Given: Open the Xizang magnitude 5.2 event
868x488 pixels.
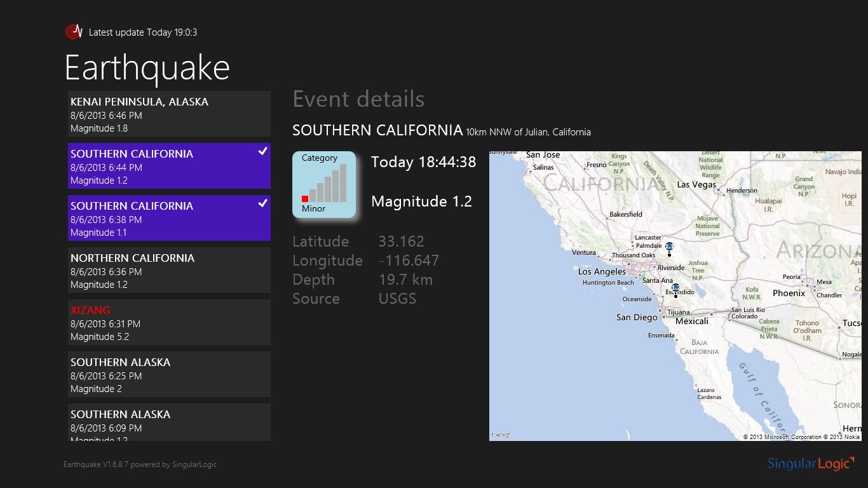Looking at the screenshot, I should point(169,322).
